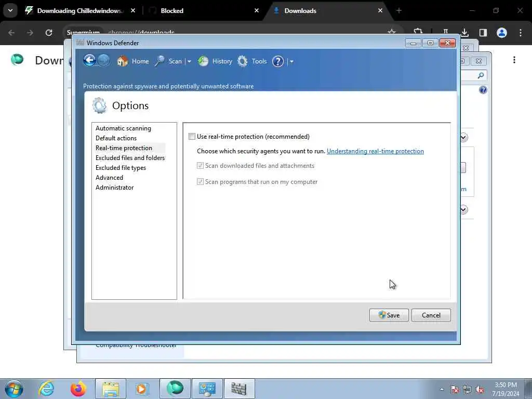The width and height of the screenshot is (532, 399).
Task: Open the taskbar clock showing 3:50 PM
Action: coord(506,389)
